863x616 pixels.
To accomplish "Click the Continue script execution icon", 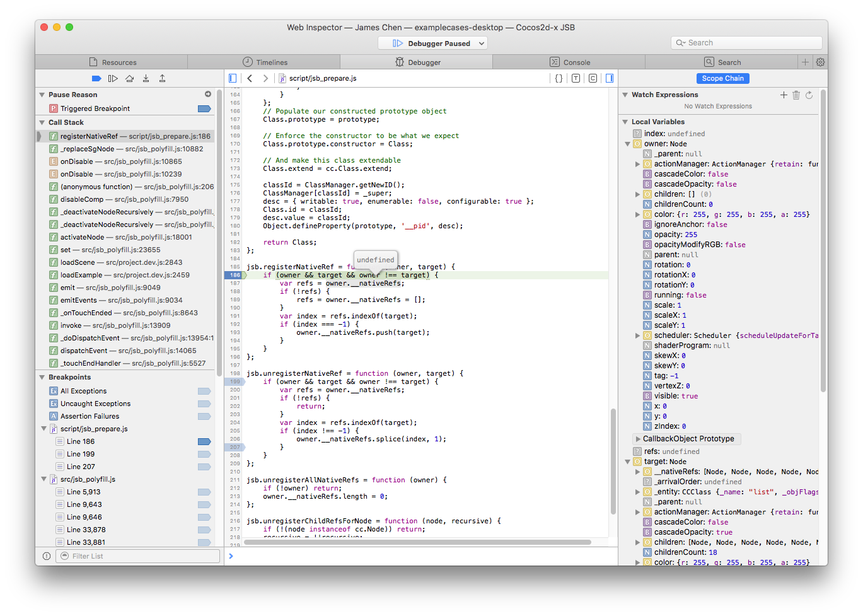I will pyautogui.click(x=113, y=78).
